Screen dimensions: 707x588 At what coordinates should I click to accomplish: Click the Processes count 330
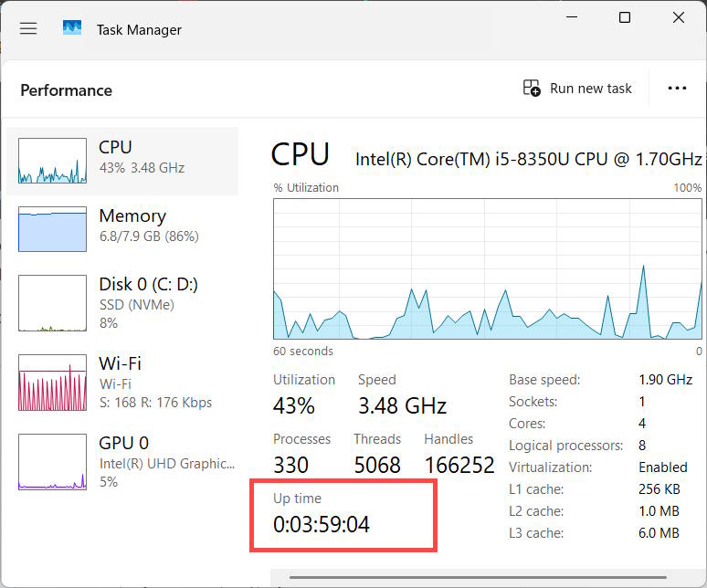pyautogui.click(x=290, y=465)
